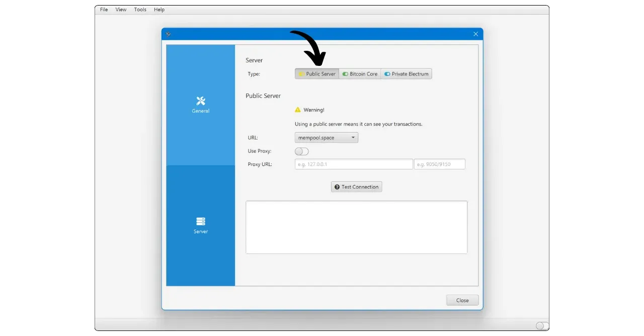This screenshot has height=336, width=644.
Task: Enable the Use Proxy switch
Action: coord(301,151)
